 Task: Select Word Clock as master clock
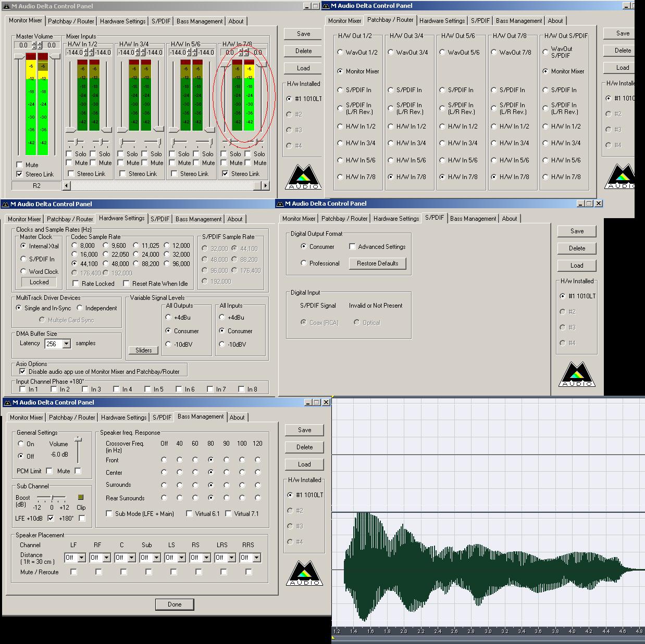23,272
